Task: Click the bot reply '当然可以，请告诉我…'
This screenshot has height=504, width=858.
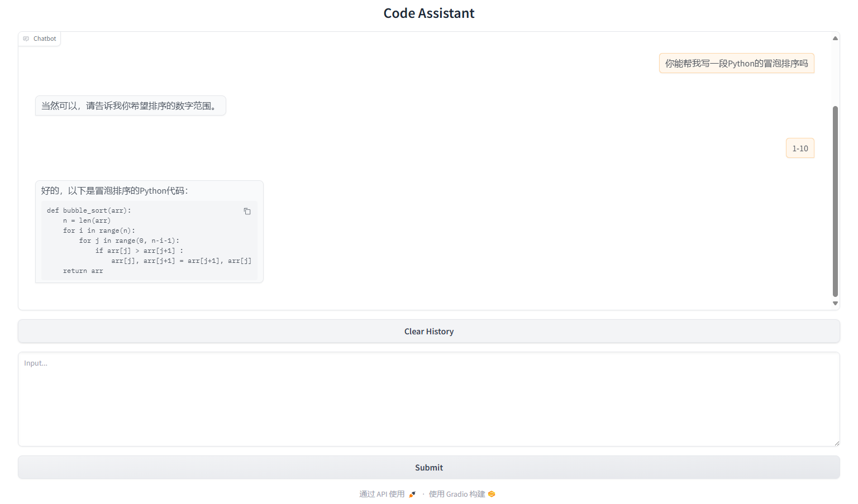Action: (130, 105)
